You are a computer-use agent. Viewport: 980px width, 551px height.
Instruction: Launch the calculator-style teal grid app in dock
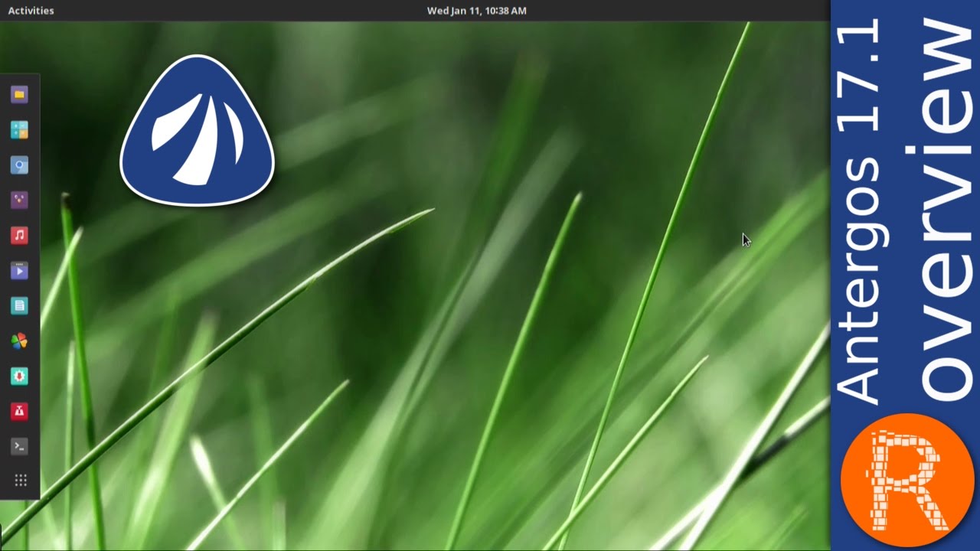point(20,130)
